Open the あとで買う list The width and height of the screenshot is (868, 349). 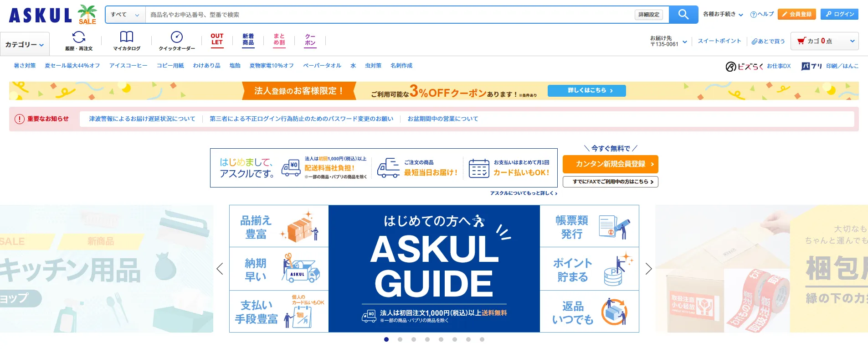tap(768, 41)
